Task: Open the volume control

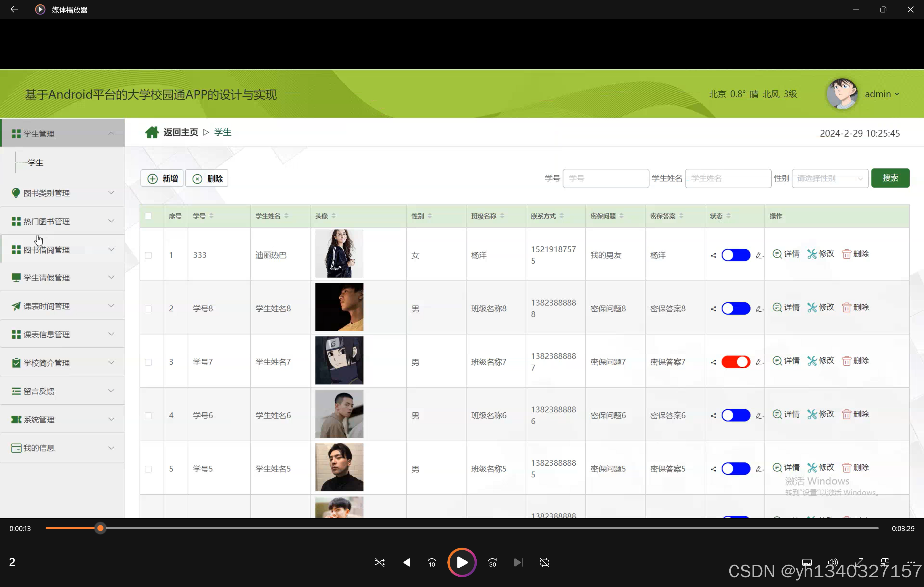Action: coord(833,562)
